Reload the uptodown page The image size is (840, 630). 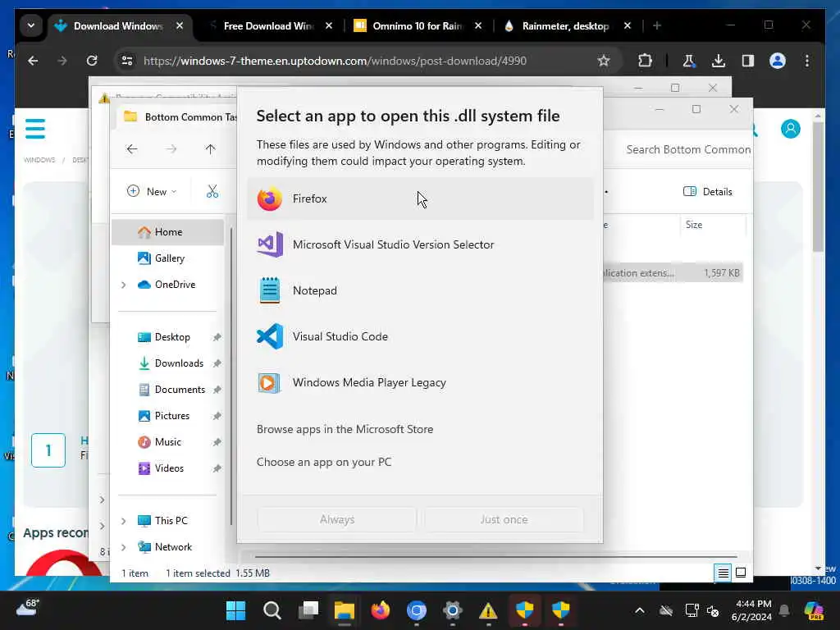pyautogui.click(x=92, y=61)
